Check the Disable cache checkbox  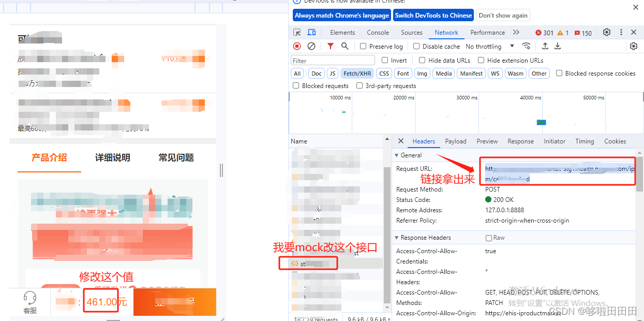tap(416, 46)
